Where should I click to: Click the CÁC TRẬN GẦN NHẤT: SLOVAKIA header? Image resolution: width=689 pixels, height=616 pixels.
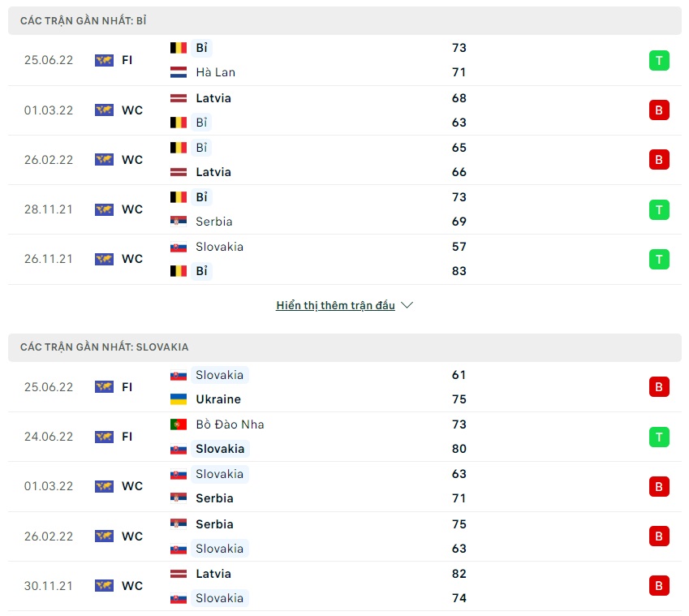[x=105, y=347]
